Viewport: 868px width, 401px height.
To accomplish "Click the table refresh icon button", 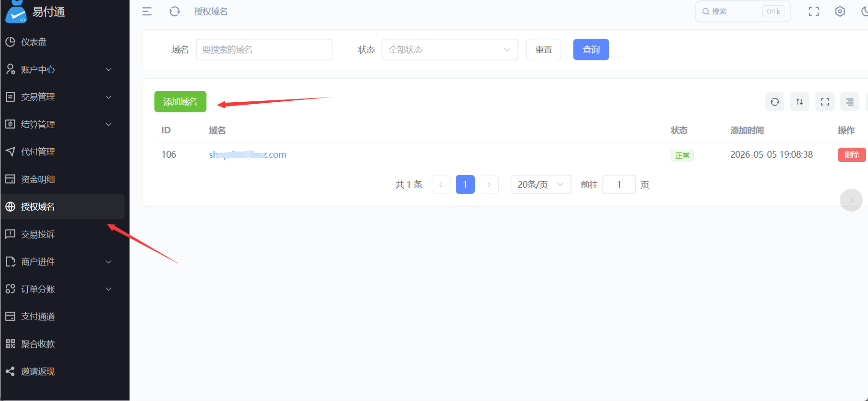I will [775, 102].
